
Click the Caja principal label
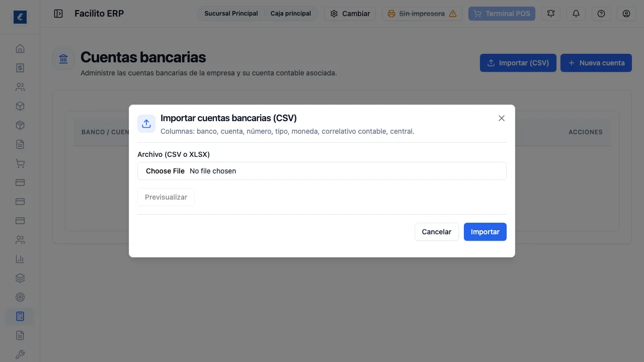coord(291,14)
